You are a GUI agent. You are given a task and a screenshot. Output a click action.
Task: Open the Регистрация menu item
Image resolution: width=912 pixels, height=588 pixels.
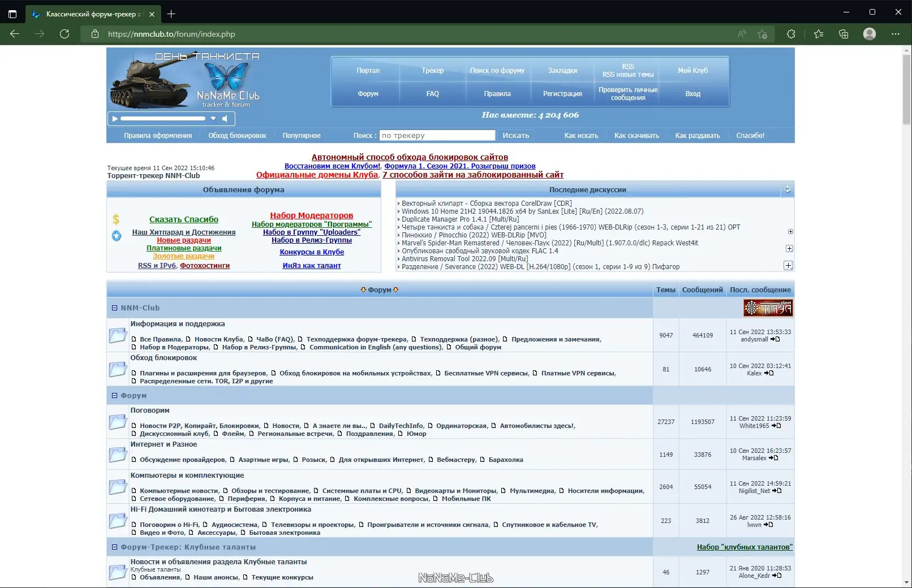click(x=562, y=94)
